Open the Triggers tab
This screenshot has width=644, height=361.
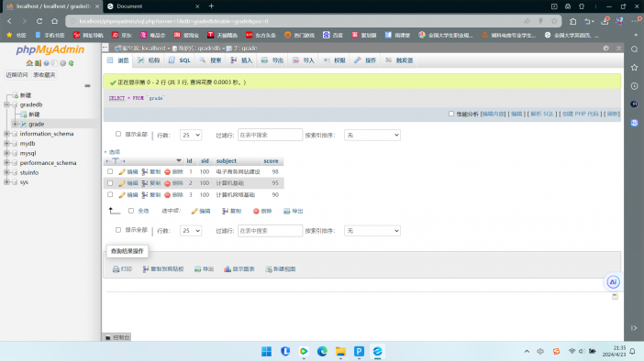(400, 60)
